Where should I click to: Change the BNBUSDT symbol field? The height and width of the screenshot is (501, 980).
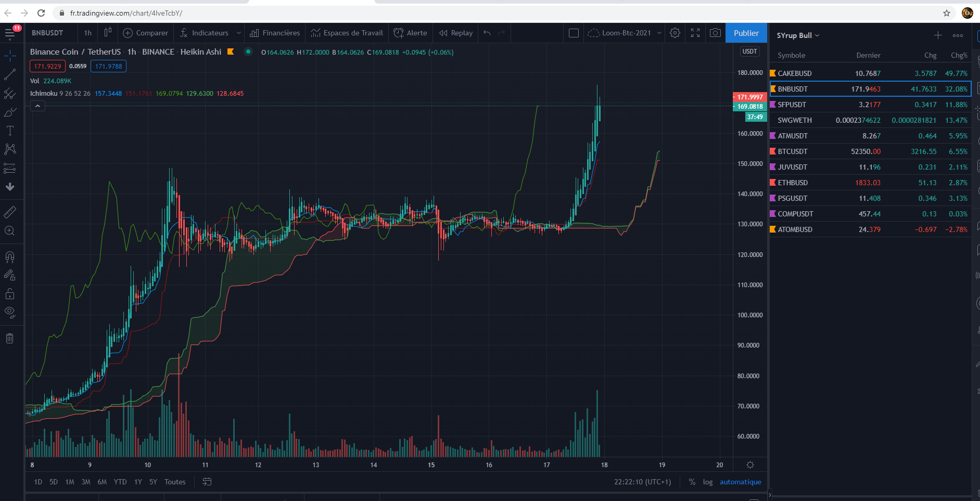47,33
